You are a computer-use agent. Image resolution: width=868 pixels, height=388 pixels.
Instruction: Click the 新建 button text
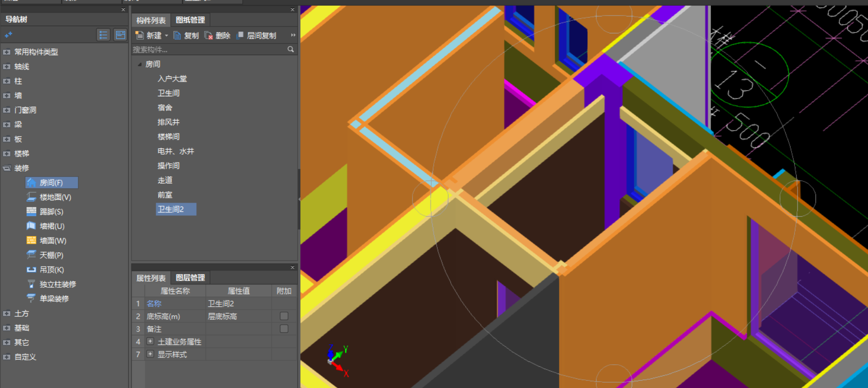154,35
